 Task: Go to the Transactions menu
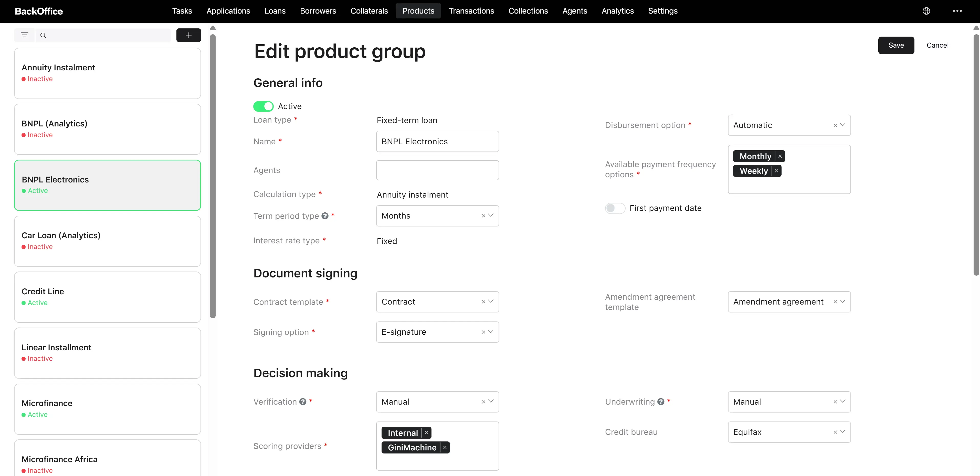click(471, 11)
